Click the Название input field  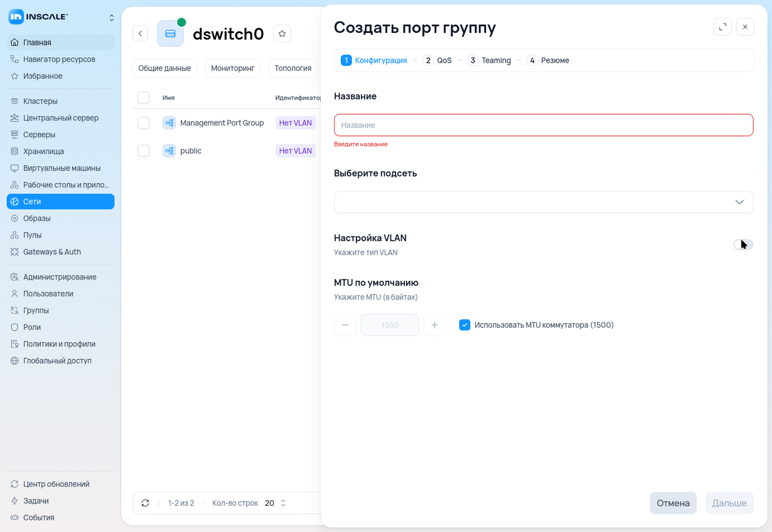point(543,125)
